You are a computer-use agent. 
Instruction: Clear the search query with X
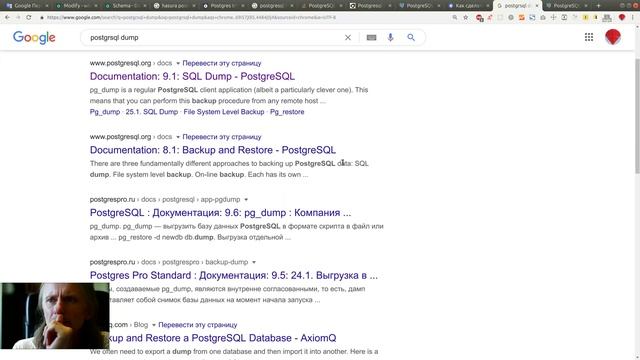[348, 38]
